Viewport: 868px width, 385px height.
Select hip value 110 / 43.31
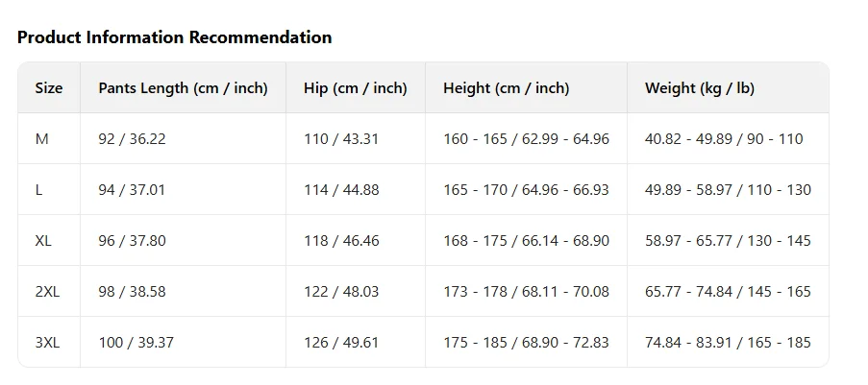[341, 139]
